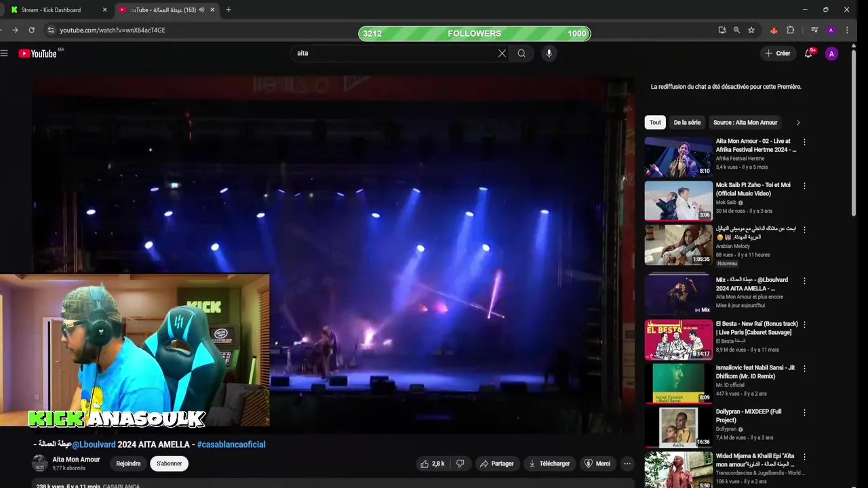Open the Arabian Melody 1:05:35 video thumbnail
Screen dimensions: 868x488
tap(678, 245)
